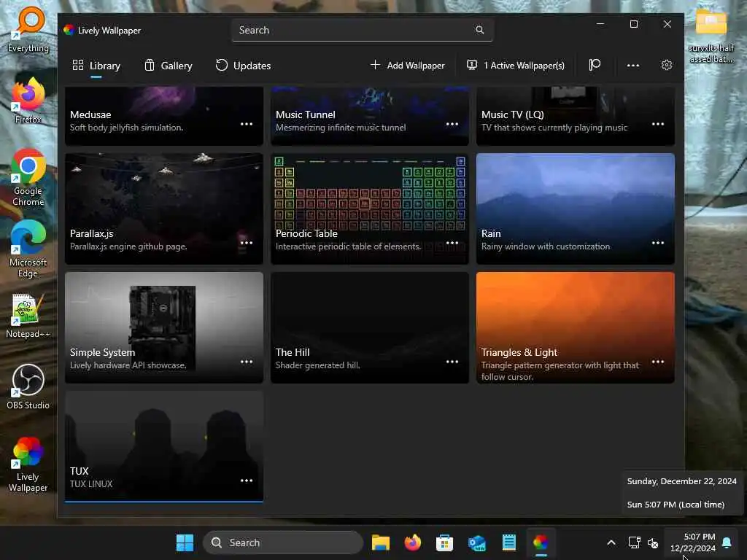Select the Google Chrome desktop shortcut
Viewport: 747px width, 560px height.
click(x=28, y=178)
